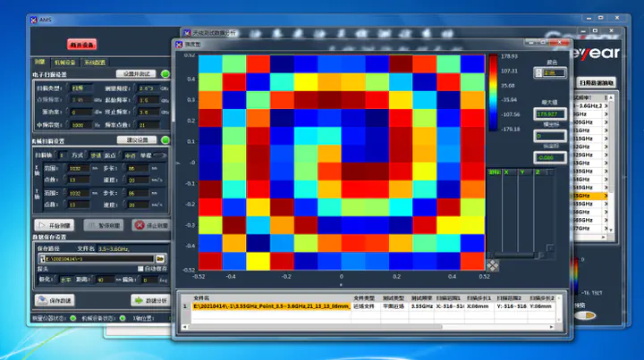Click the red Stop Scan (停止测量) button

[150, 225]
